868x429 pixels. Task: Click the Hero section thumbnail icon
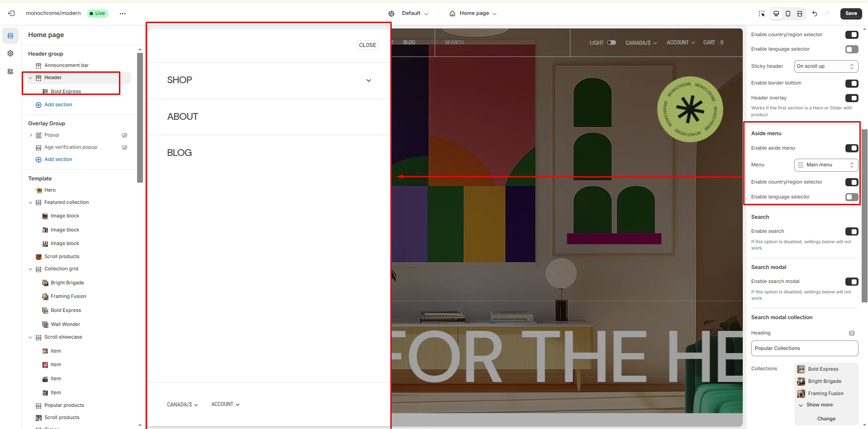38,190
